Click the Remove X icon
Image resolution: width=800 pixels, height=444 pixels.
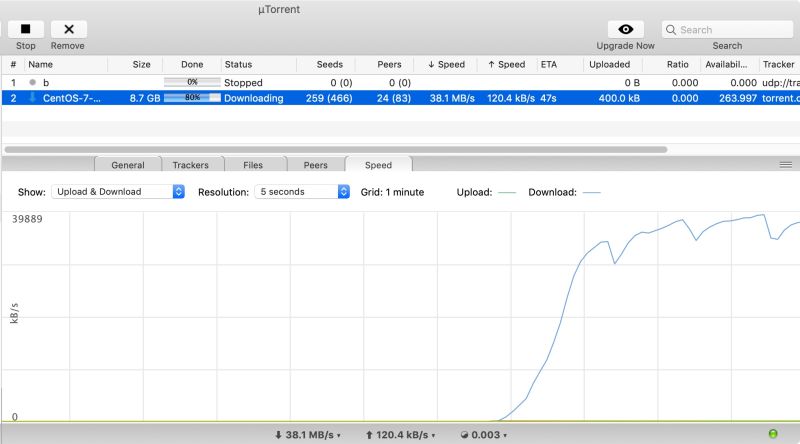click(x=68, y=29)
